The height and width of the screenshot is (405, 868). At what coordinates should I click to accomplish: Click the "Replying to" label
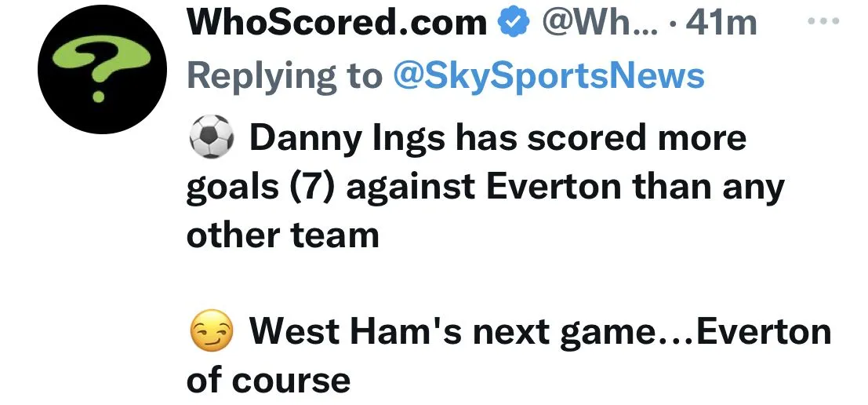(x=285, y=75)
